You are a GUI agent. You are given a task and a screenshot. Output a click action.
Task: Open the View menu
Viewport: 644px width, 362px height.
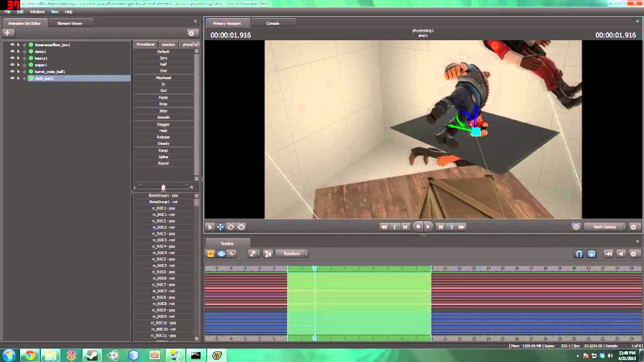click(54, 12)
